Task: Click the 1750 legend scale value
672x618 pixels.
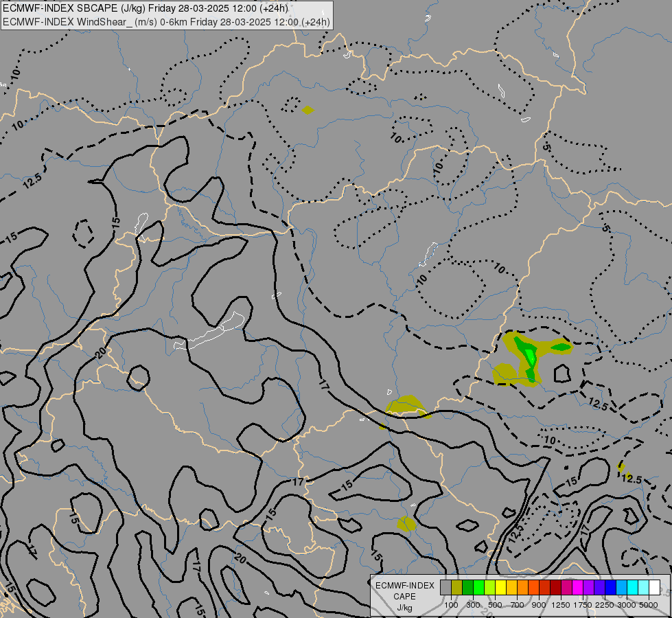Action: tap(583, 605)
